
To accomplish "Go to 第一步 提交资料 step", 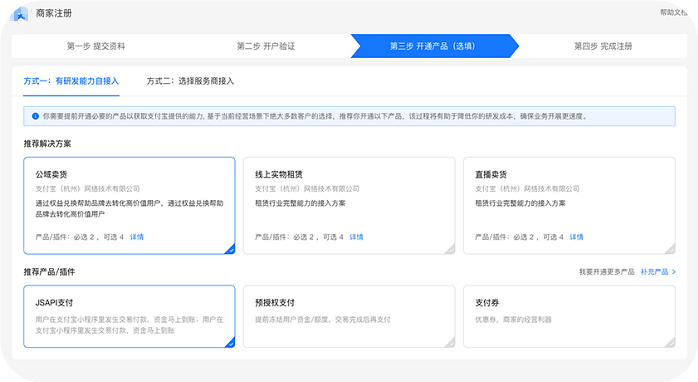I will (x=96, y=46).
